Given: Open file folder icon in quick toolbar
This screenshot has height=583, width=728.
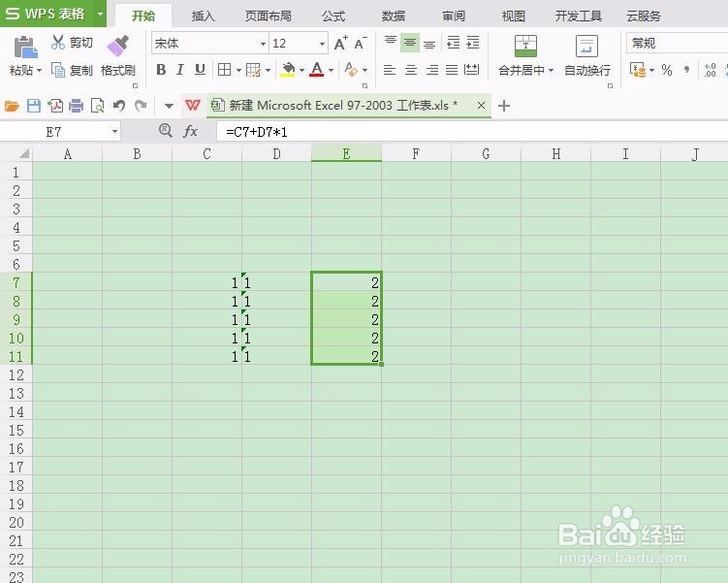Looking at the screenshot, I should [x=12, y=106].
